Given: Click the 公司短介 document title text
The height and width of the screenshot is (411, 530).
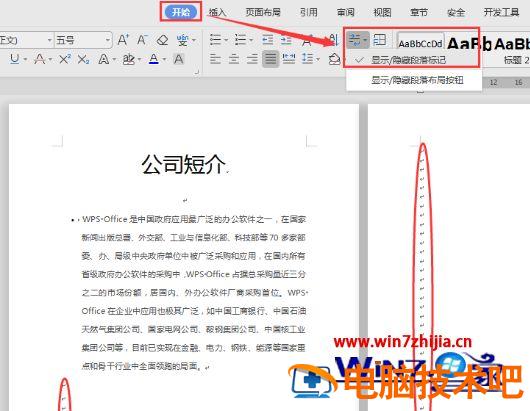Looking at the screenshot, I should (184, 164).
